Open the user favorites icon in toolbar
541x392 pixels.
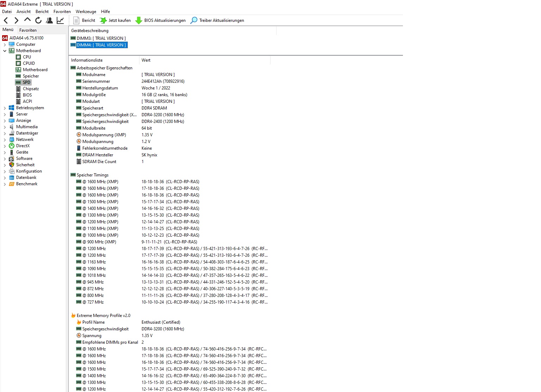[x=49, y=20]
